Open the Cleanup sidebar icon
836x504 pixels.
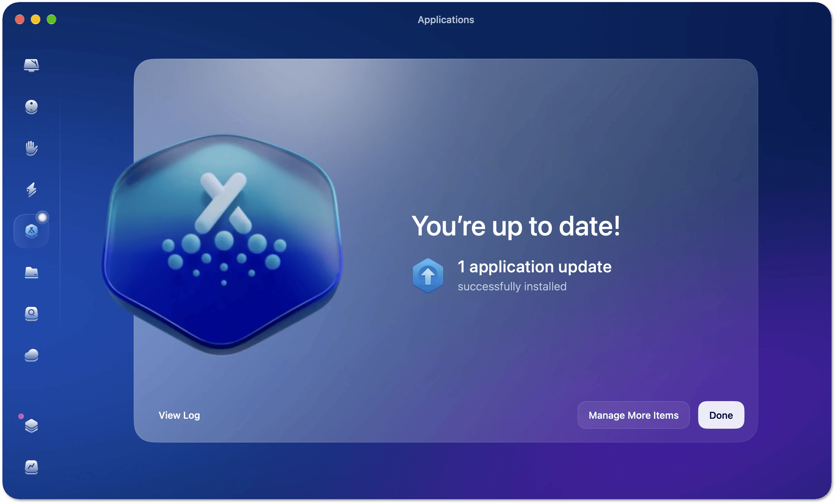31,107
